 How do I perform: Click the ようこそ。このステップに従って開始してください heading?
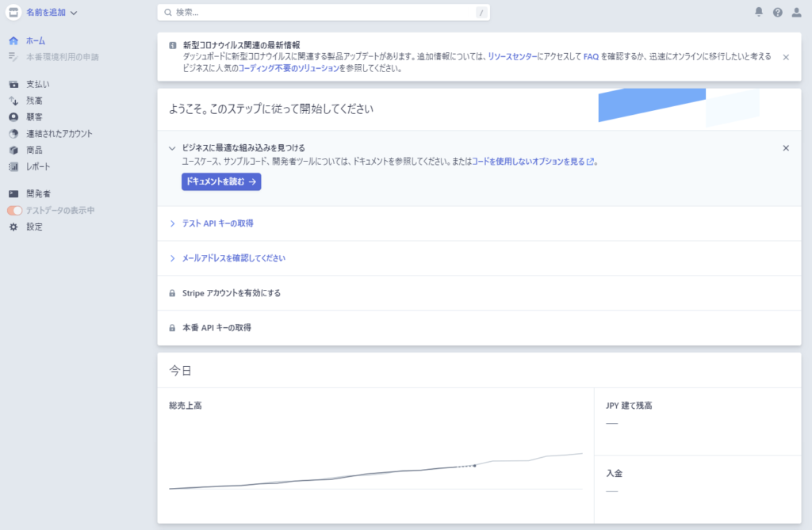[271, 109]
